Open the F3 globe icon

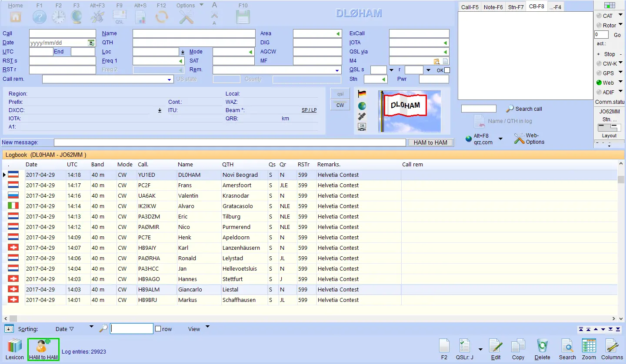pyautogui.click(x=77, y=17)
